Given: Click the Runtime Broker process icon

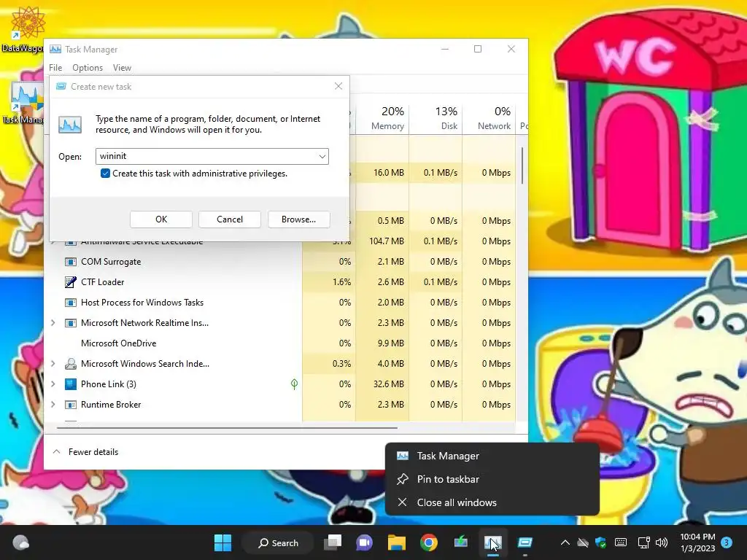Looking at the screenshot, I should click(x=71, y=404).
